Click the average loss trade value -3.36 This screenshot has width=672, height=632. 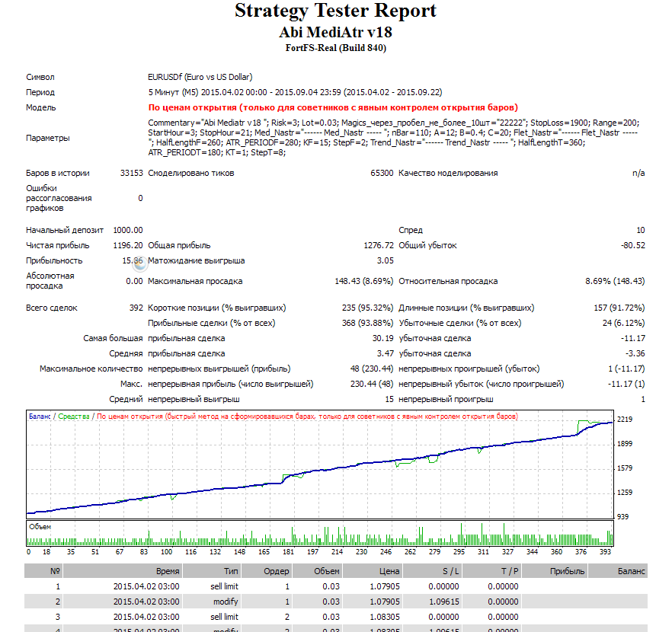click(635, 353)
